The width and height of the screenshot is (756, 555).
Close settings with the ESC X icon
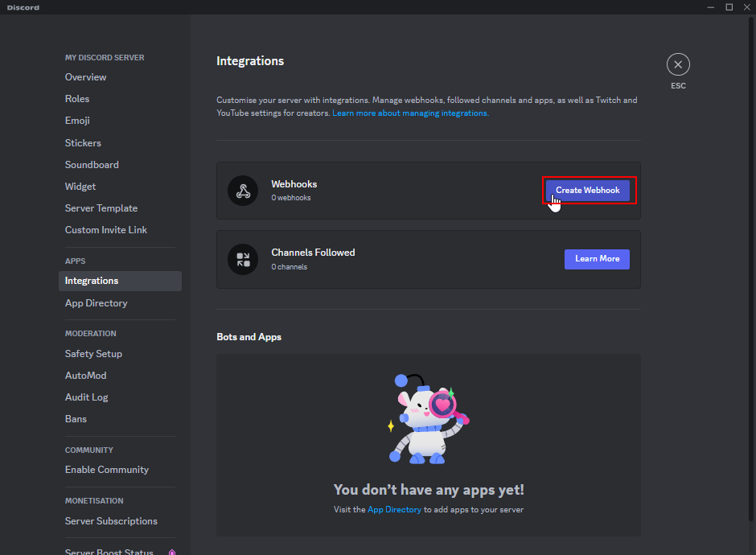click(678, 64)
